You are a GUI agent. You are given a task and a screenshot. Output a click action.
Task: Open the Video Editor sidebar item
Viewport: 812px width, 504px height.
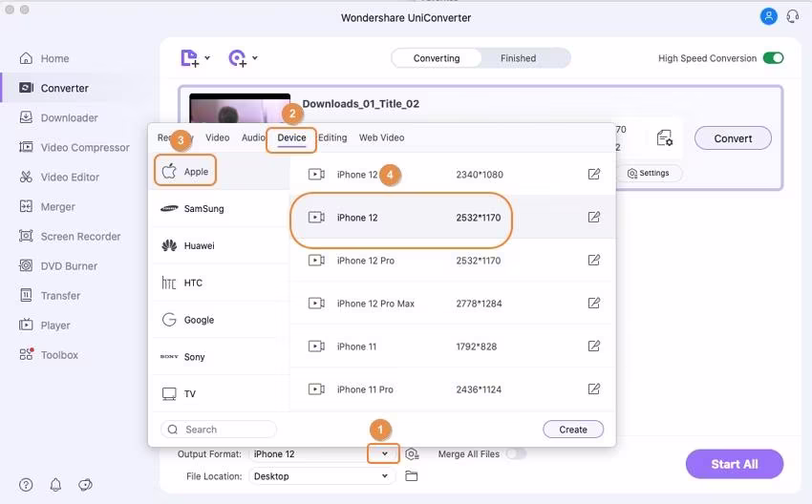coord(59,177)
